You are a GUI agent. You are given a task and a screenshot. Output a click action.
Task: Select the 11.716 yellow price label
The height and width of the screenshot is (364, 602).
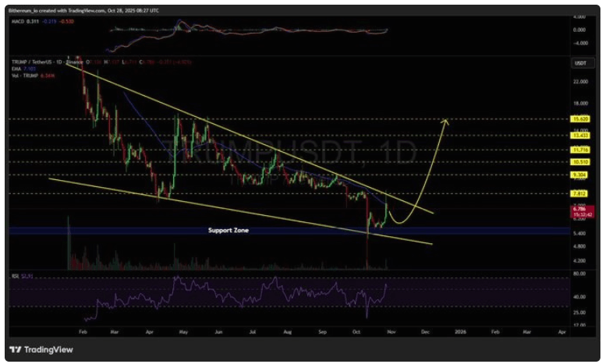tap(579, 150)
